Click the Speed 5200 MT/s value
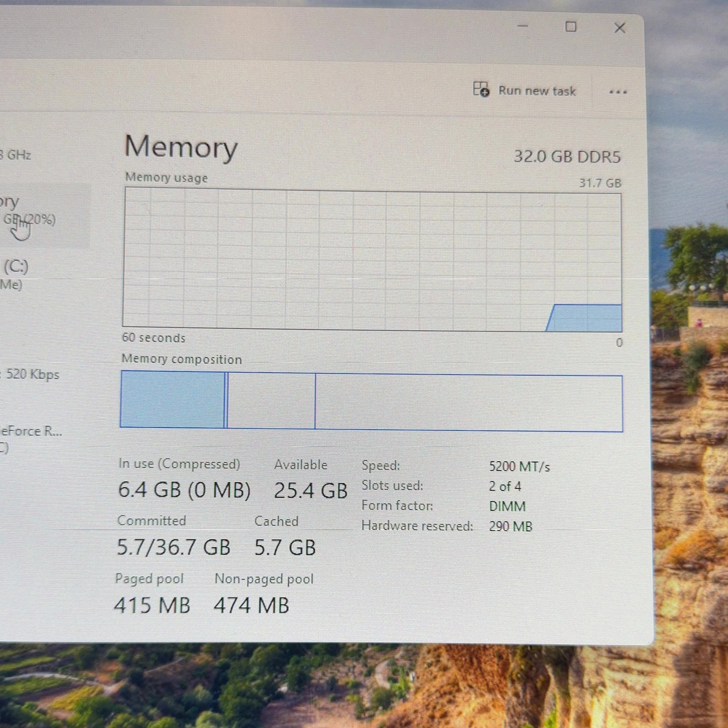The image size is (728, 728). [519, 467]
